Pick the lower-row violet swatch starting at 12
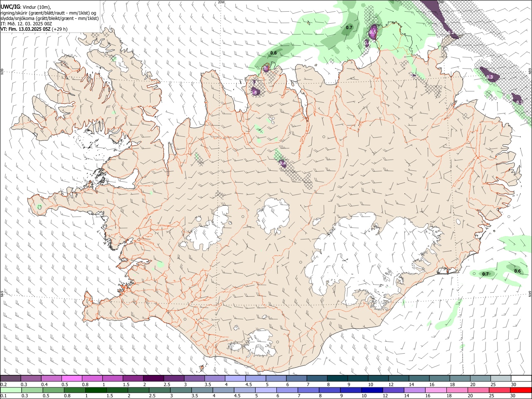Viewport: 532px width, 399px height. [393, 390]
